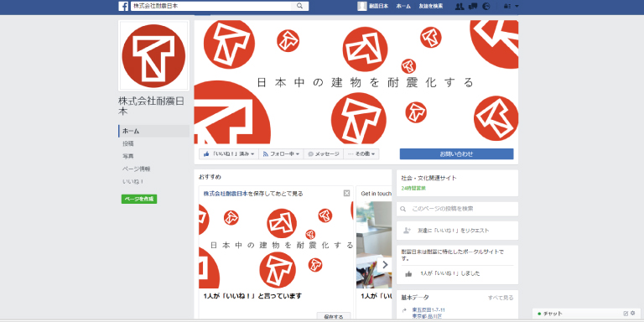
Task: Open the フォロー中 dropdown button
Action: (x=281, y=154)
